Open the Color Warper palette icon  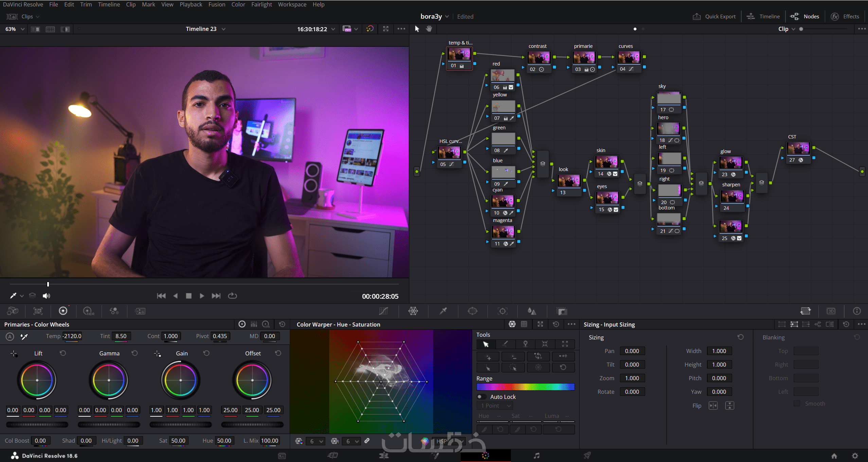[x=413, y=311]
